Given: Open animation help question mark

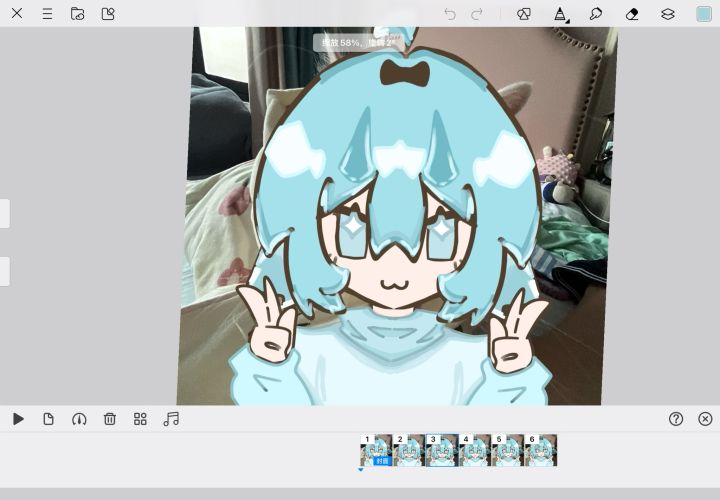Looking at the screenshot, I should click(675, 419).
